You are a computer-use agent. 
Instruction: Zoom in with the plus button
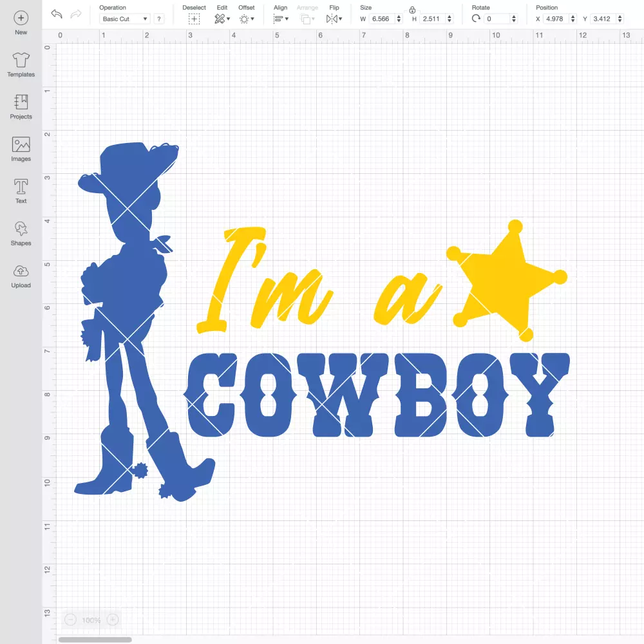click(x=113, y=620)
